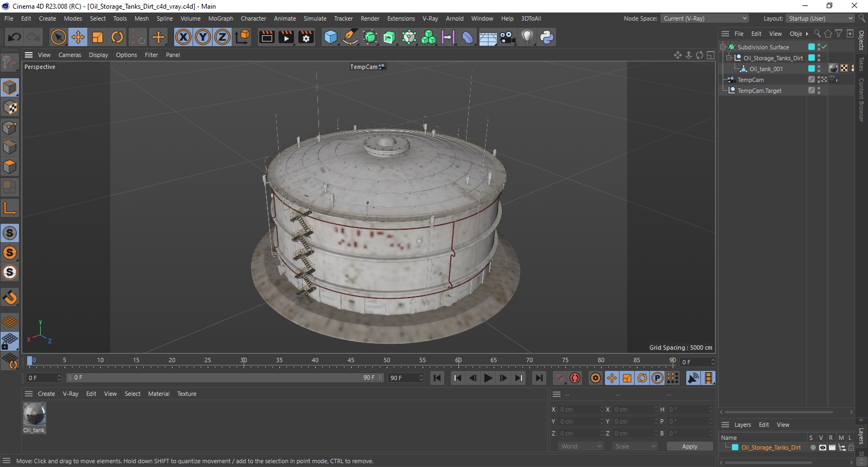
Task: Activate the Move tool
Action: coord(78,37)
